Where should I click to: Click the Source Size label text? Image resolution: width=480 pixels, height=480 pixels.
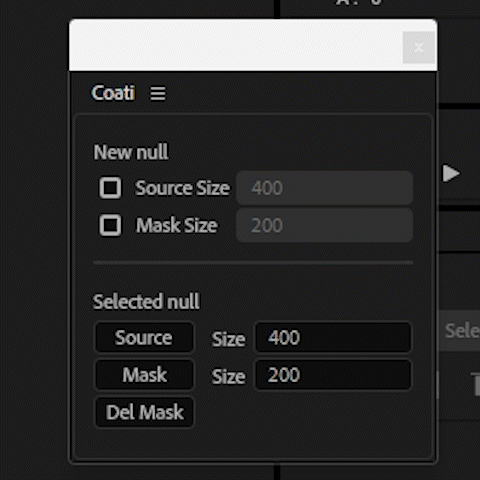pyautogui.click(x=182, y=188)
